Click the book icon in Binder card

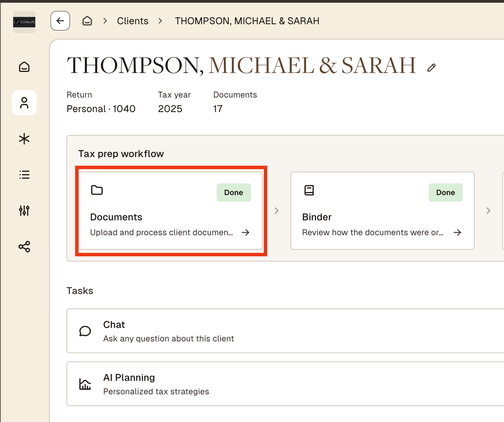click(x=309, y=190)
